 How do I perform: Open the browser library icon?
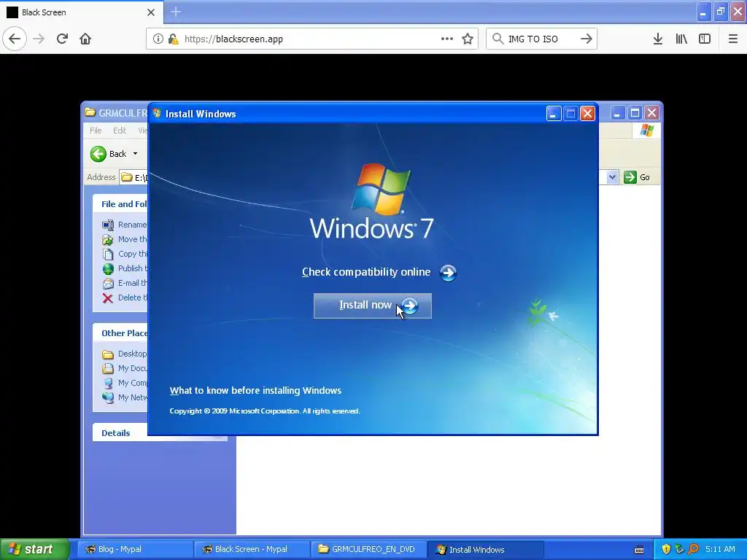point(681,39)
